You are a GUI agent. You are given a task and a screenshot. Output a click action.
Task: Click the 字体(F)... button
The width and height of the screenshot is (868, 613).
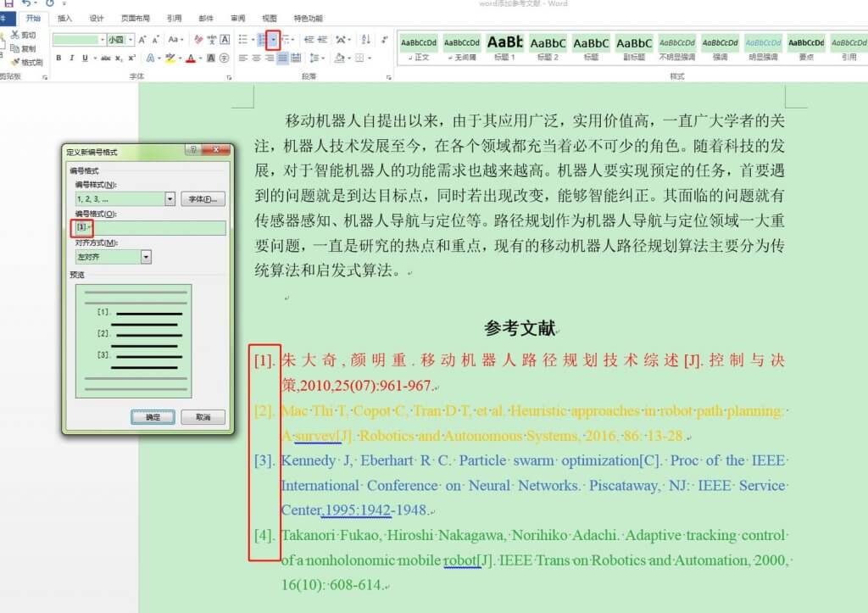[x=203, y=199]
